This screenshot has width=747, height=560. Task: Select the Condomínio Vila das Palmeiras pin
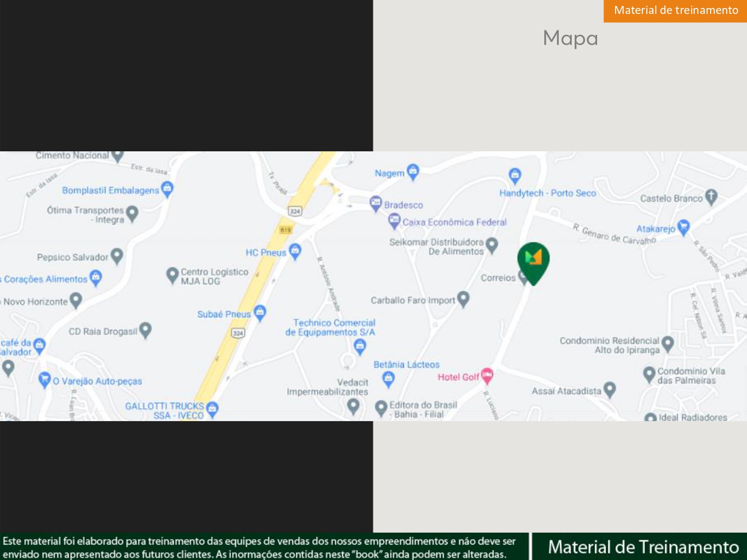pos(649,375)
